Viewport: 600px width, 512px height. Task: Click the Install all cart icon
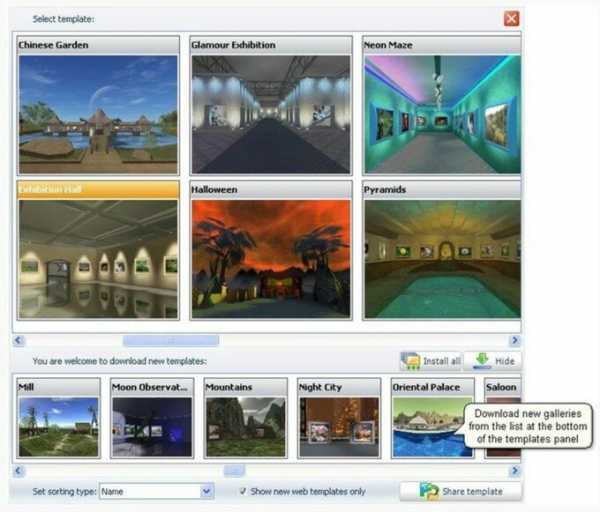click(410, 361)
